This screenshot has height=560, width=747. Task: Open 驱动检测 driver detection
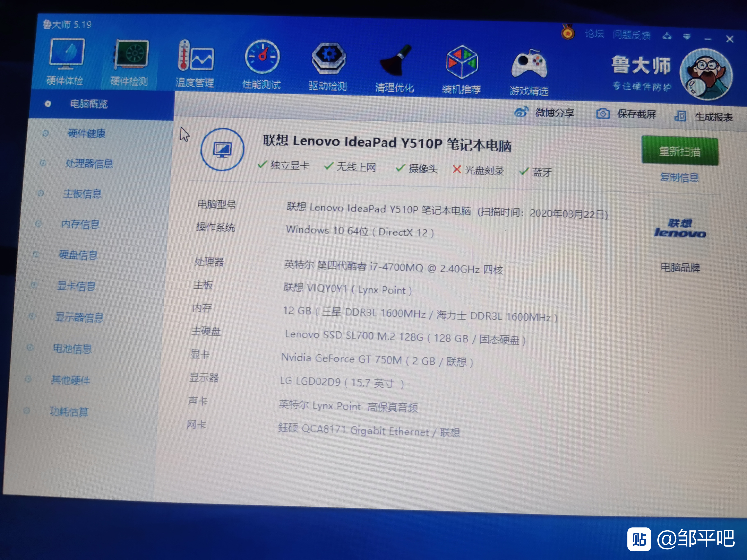click(x=328, y=67)
